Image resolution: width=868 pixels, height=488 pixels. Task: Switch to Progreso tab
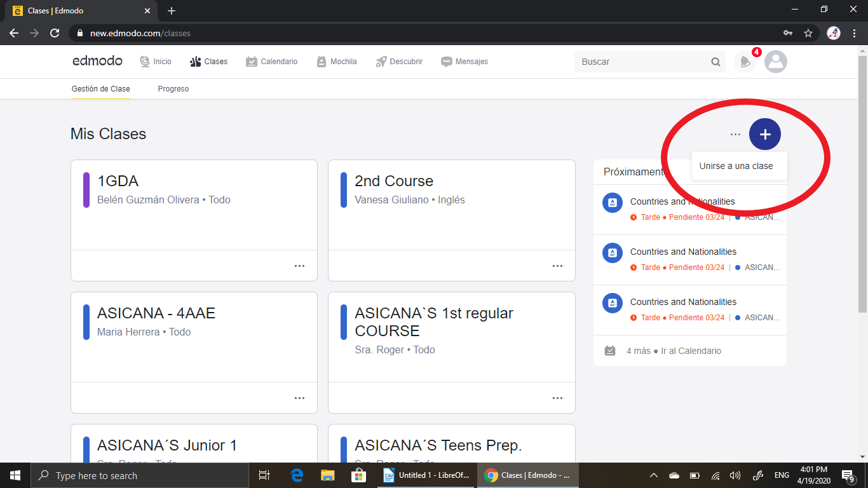pyautogui.click(x=173, y=89)
